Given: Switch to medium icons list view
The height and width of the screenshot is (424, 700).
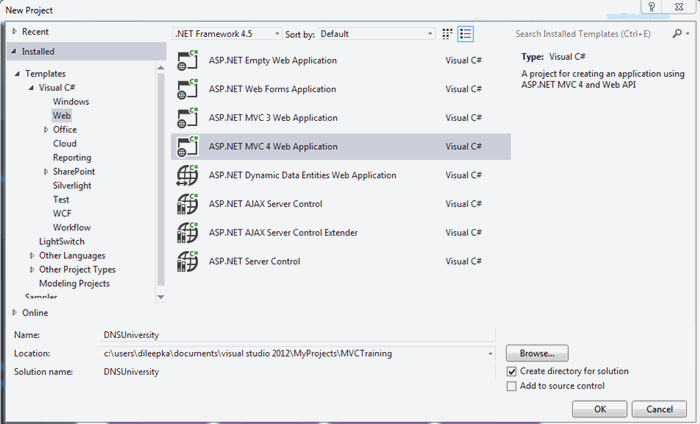Looking at the screenshot, I should pos(465,34).
